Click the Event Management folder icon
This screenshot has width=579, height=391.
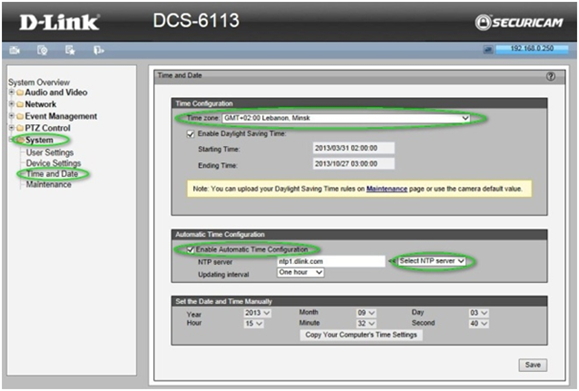[x=20, y=116]
